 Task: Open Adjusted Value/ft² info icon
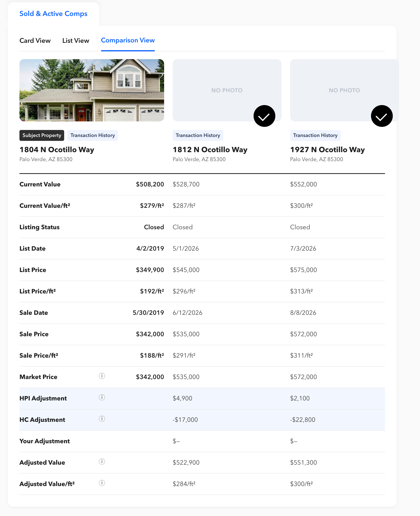(x=102, y=483)
